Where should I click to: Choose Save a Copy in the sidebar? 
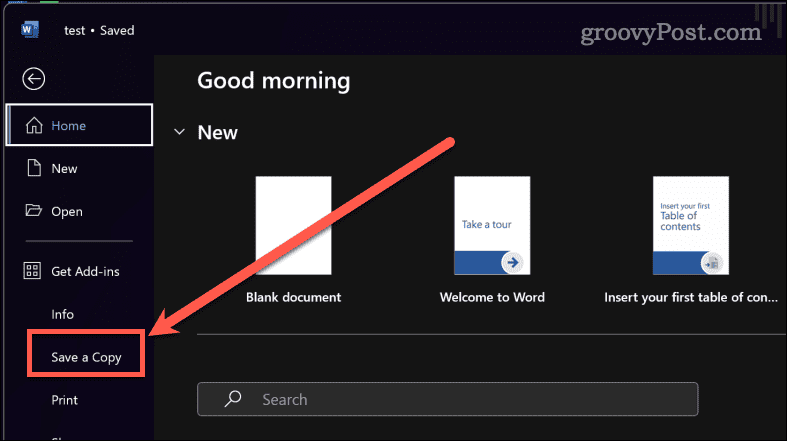[x=86, y=357]
